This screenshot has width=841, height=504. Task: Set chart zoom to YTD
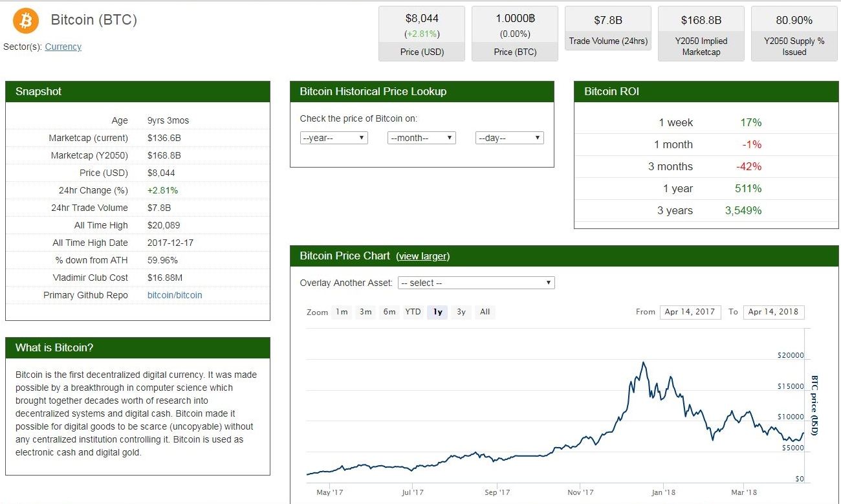pos(413,312)
